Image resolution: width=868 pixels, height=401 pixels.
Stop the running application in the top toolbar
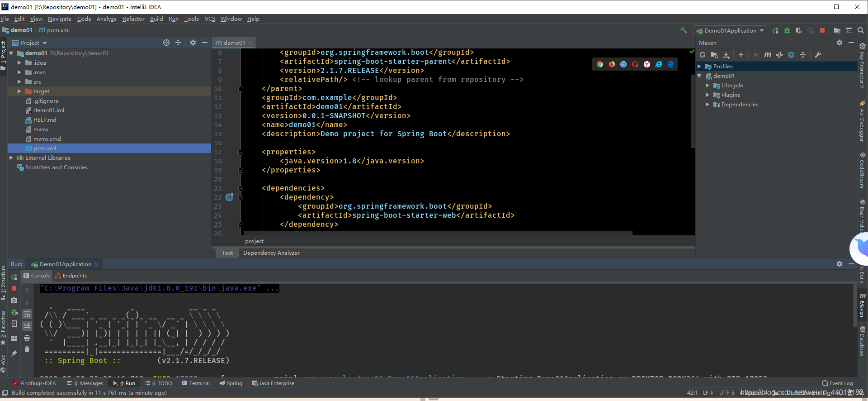pyautogui.click(x=822, y=31)
